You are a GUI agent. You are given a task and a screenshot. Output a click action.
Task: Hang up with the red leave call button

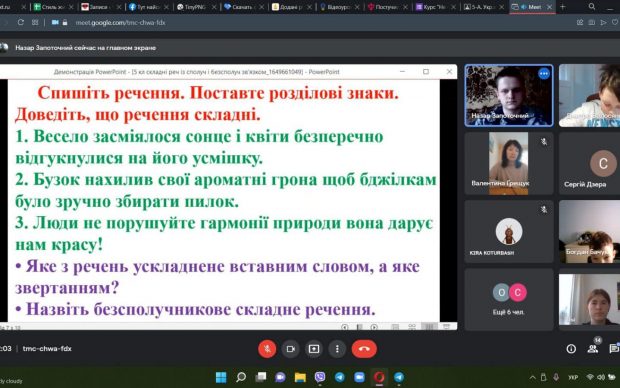coord(364,349)
